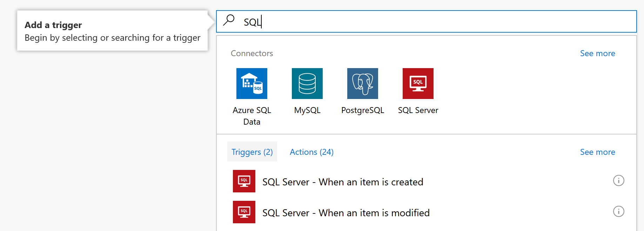Image resolution: width=644 pixels, height=231 pixels.
Task: Focus the trigger search box containing SQL
Action: [427, 21]
